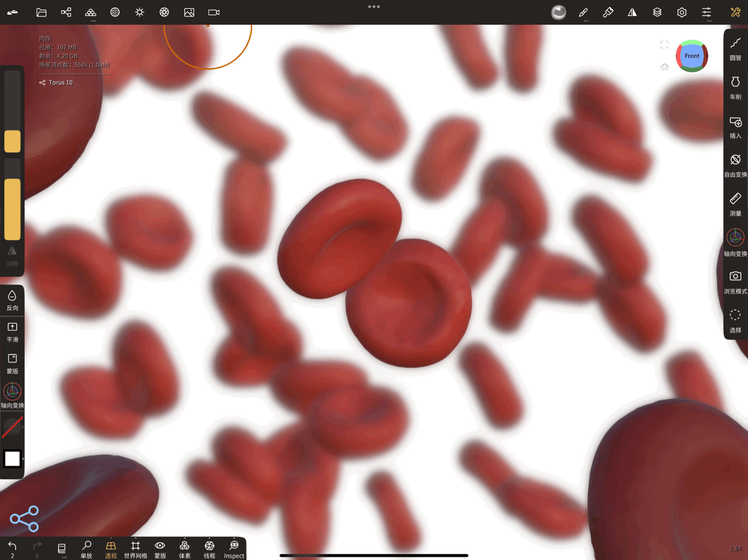Open the camera settings menu
The width and height of the screenshot is (748, 560).
213,12
